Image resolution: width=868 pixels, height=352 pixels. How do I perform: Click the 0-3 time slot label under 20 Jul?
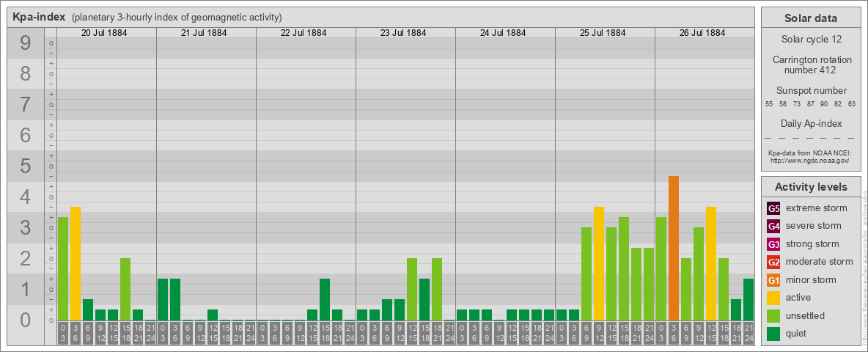click(63, 334)
